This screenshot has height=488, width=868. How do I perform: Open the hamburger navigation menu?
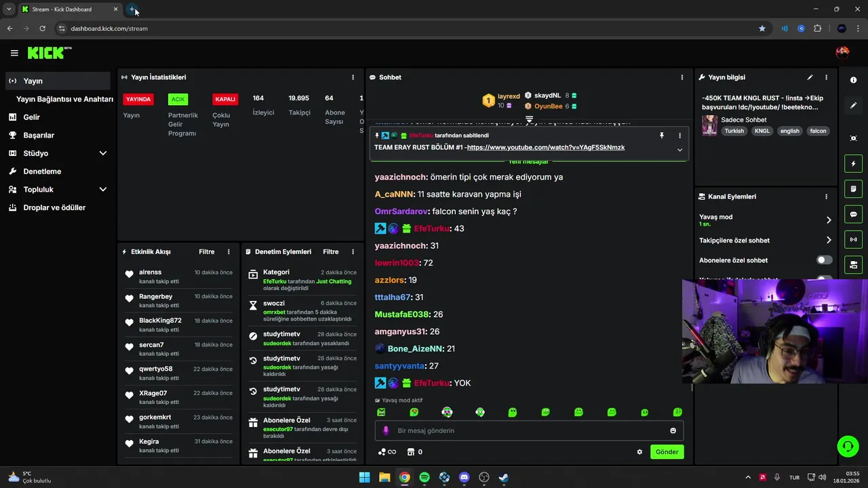[14, 53]
